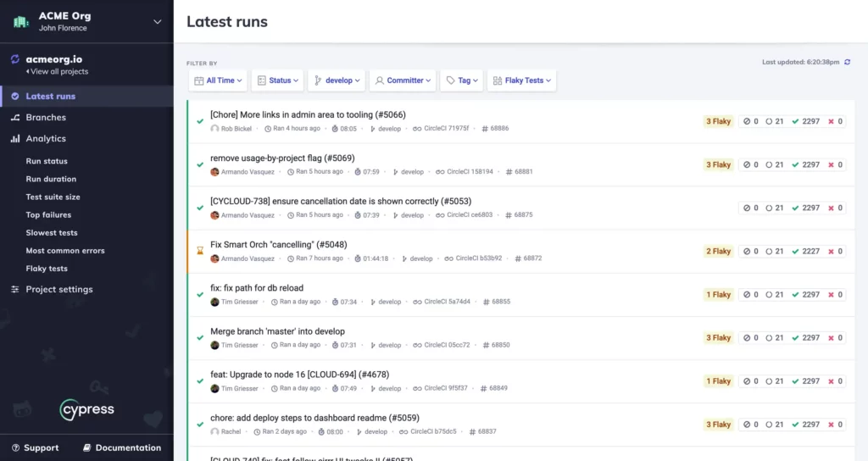Screen dimensions: 868x461
Task: Click the hourglass status icon on Fix Smart Orch run
Action: [200, 251]
